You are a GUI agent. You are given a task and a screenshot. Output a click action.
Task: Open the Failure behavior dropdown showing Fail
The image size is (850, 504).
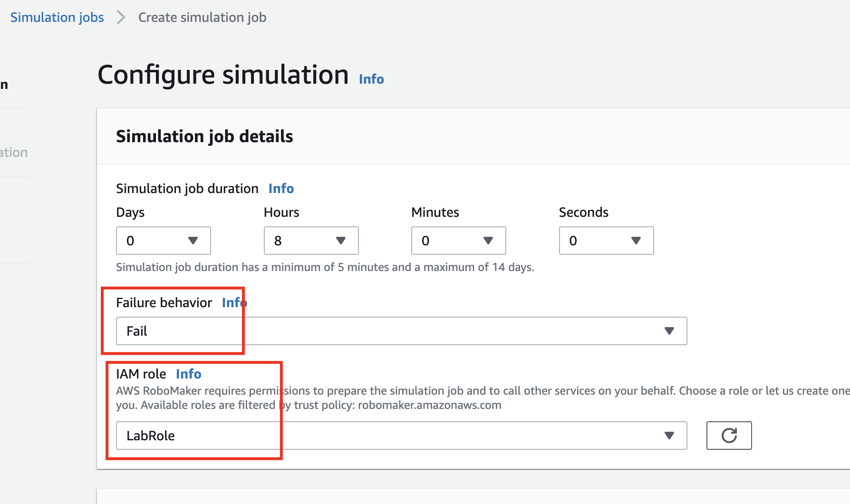coord(401,331)
